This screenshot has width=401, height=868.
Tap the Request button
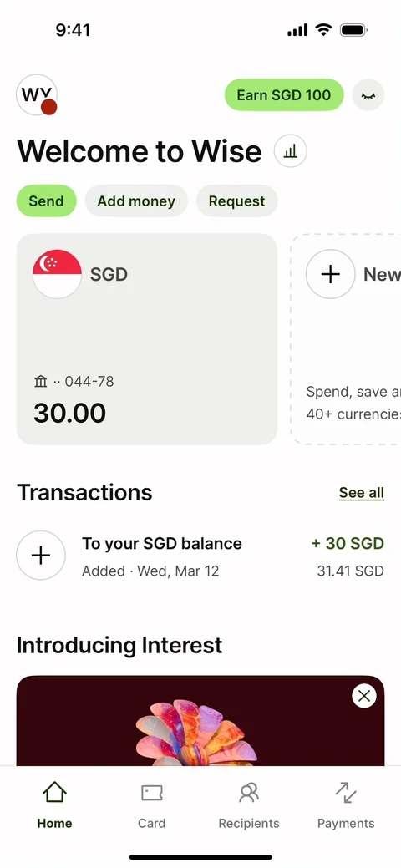[x=236, y=201]
